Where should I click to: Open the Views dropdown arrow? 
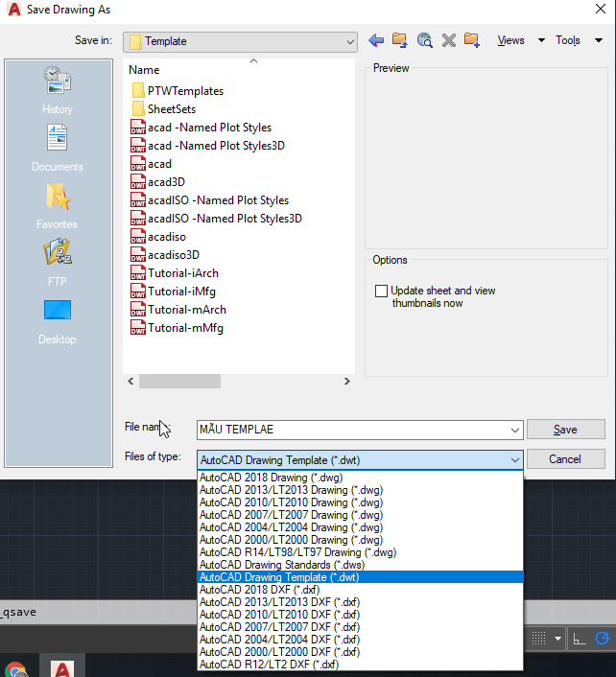tap(541, 40)
